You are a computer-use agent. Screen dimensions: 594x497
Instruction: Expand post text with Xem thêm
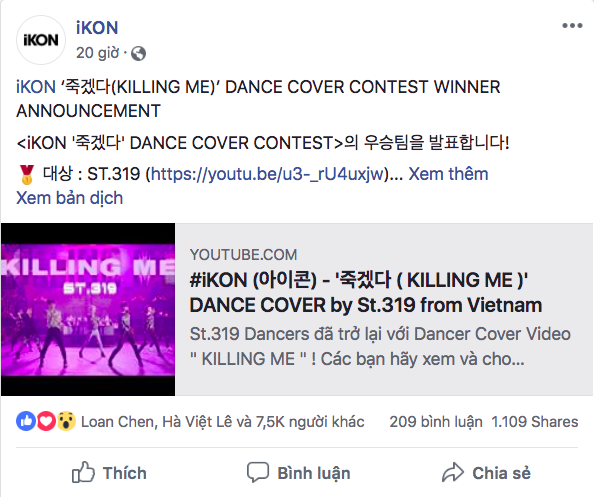click(448, 174)
